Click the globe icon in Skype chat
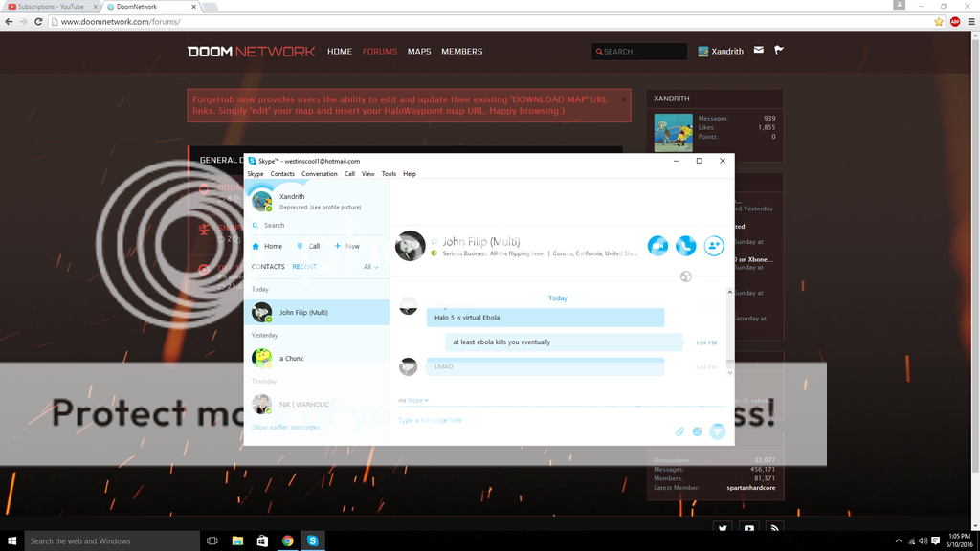 (x=685, y=276)
